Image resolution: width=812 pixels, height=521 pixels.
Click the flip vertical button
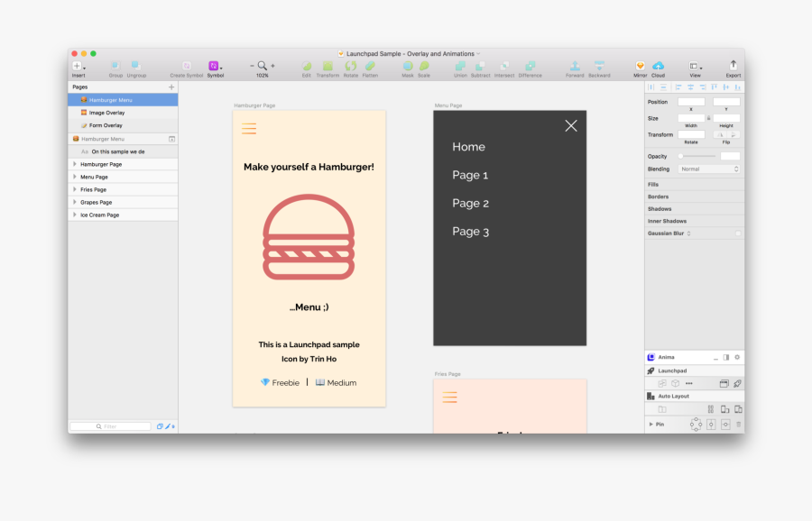(x=734, y=134)
